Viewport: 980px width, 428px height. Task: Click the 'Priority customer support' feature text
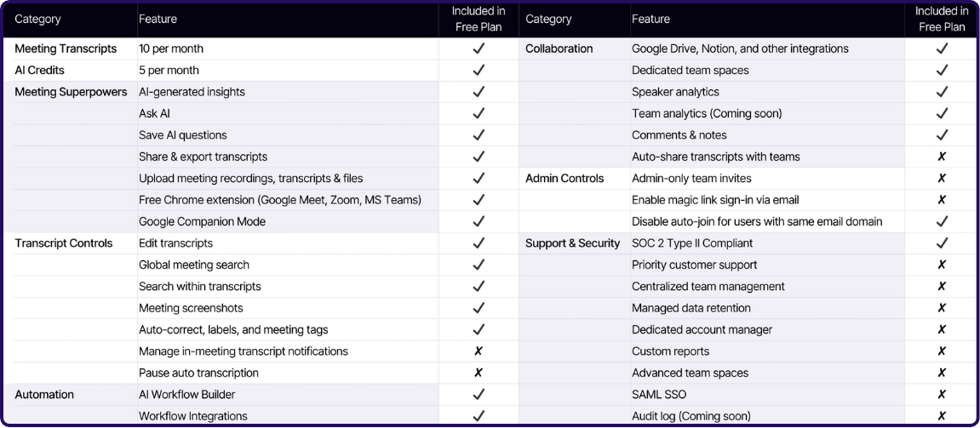click(695, 265)
